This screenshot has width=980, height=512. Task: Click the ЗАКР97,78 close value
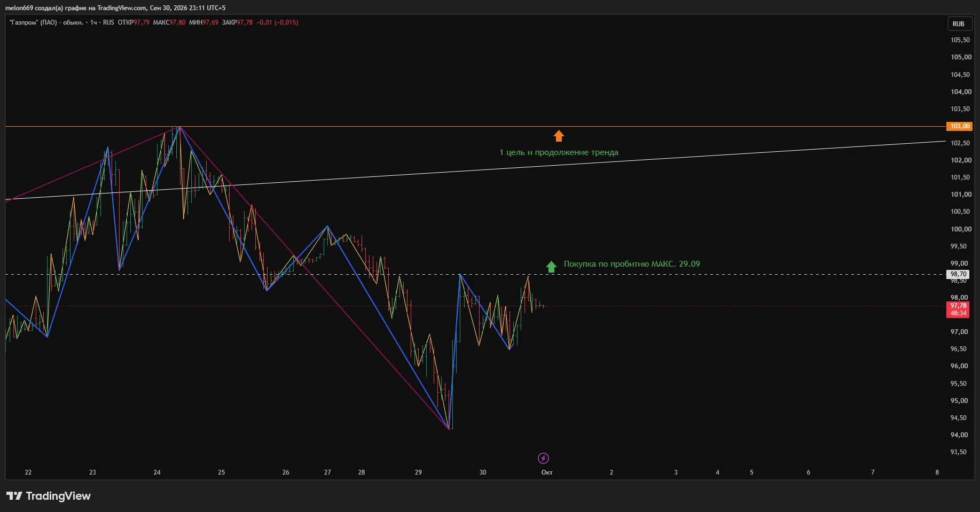(237, 22)
